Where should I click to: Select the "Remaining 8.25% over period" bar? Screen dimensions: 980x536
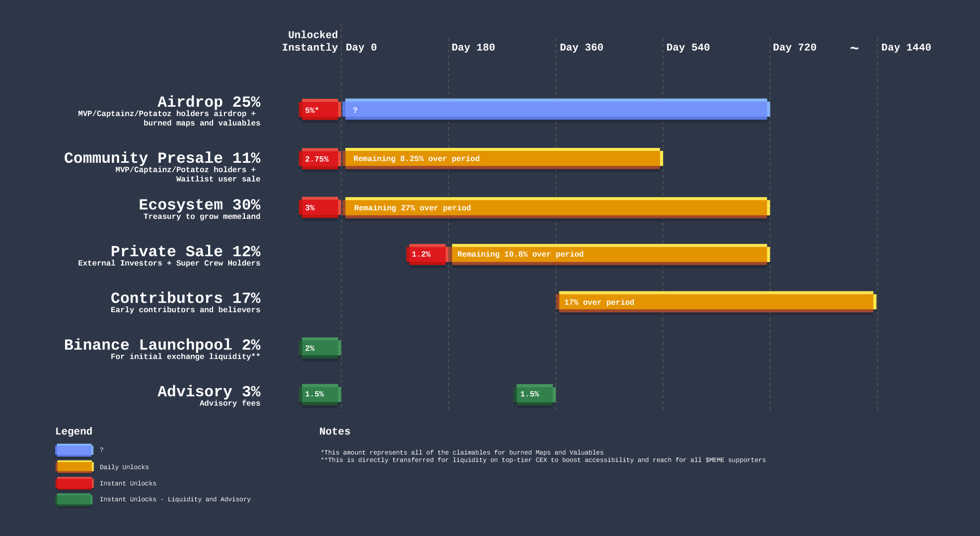pyautogui.click(x=503, y=159)
